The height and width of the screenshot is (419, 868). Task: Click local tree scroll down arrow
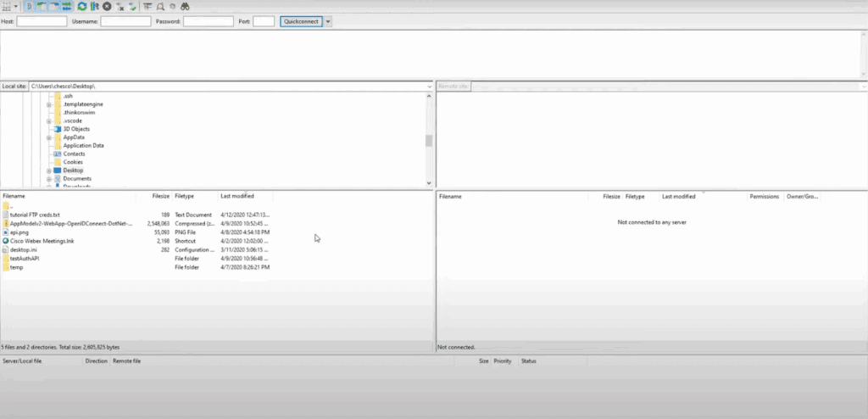pos(428,183)
